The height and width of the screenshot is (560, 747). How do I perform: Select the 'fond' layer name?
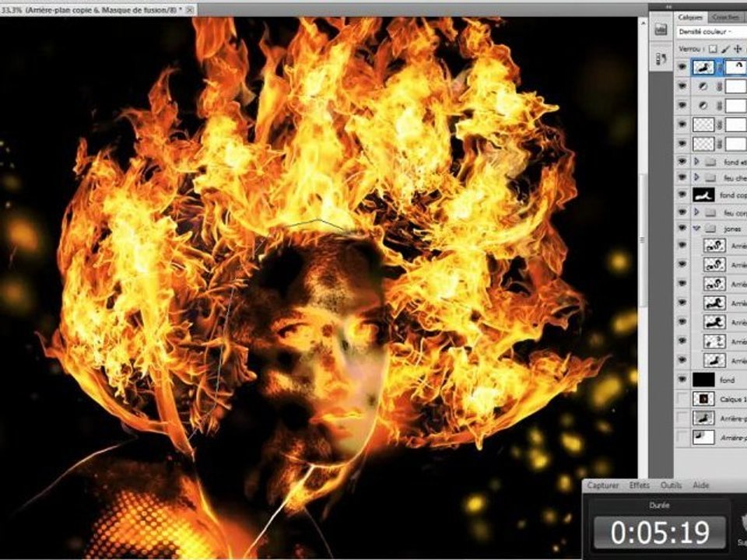click(727, 380)
